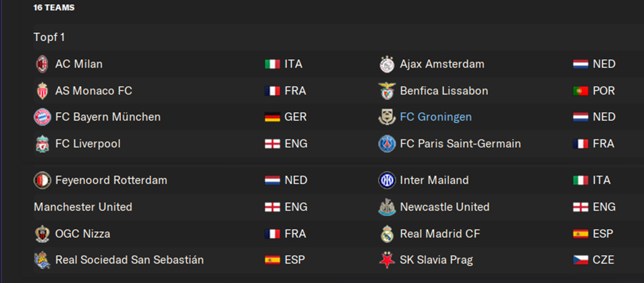Click the OGC Nizza team name
This screenshot has width=644, height=283.
coord(83,234)
